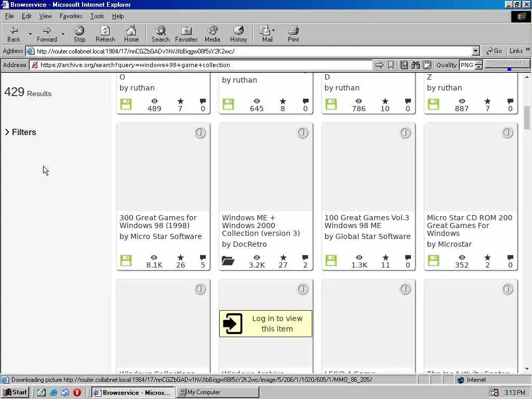Click by Global Star Software text
This screenshot has width=532, height=399.
coord(367,236)
